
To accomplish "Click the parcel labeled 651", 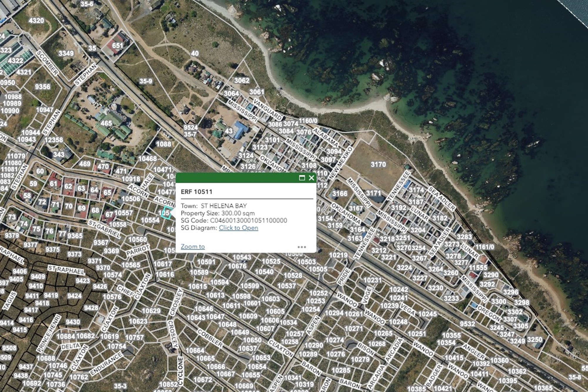I will [x=117, y=46].
